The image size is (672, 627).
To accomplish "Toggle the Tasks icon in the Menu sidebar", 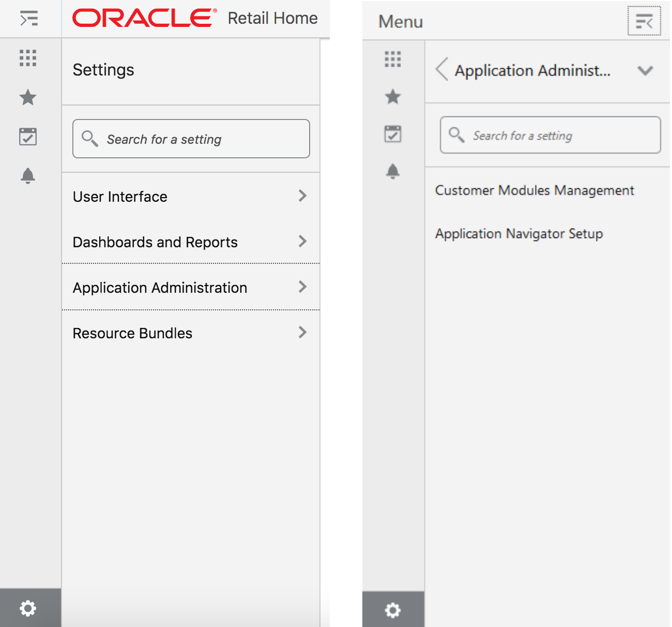I will pos(393,134).
